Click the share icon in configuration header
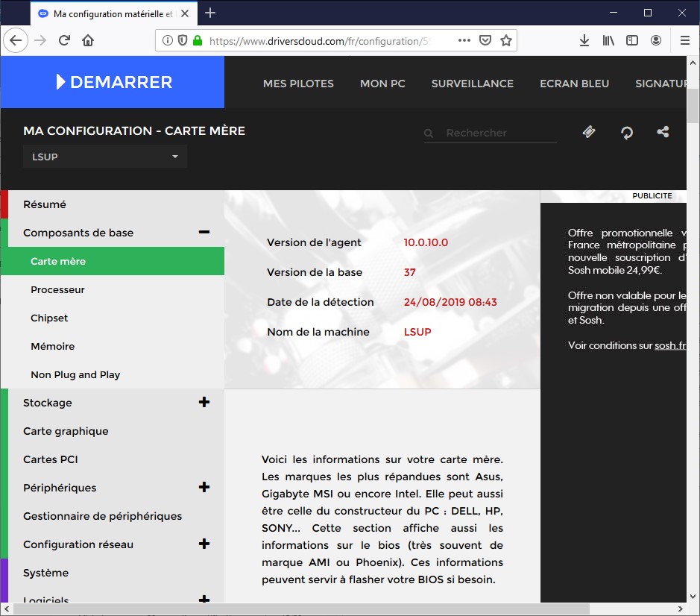The image size is (700, 616). (x=663, y=132)
